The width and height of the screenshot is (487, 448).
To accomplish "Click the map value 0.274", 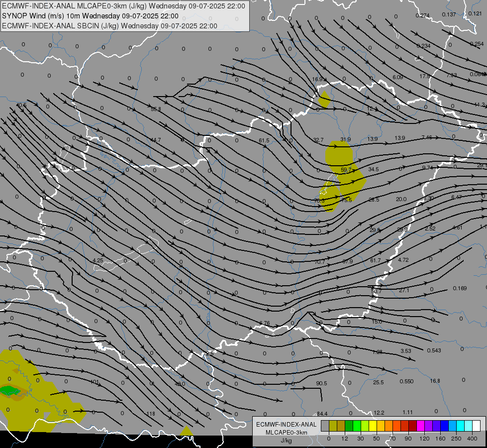I will (x=422, y=15).
